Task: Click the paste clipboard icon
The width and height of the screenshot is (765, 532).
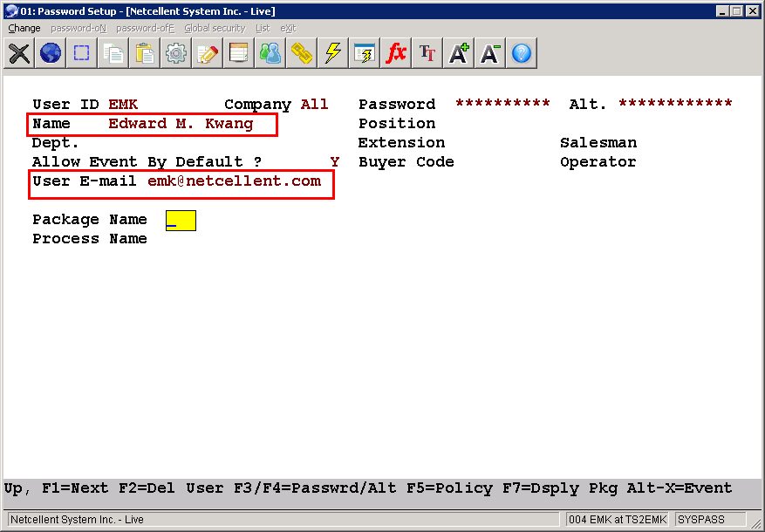Action: (x=145, y=53)
